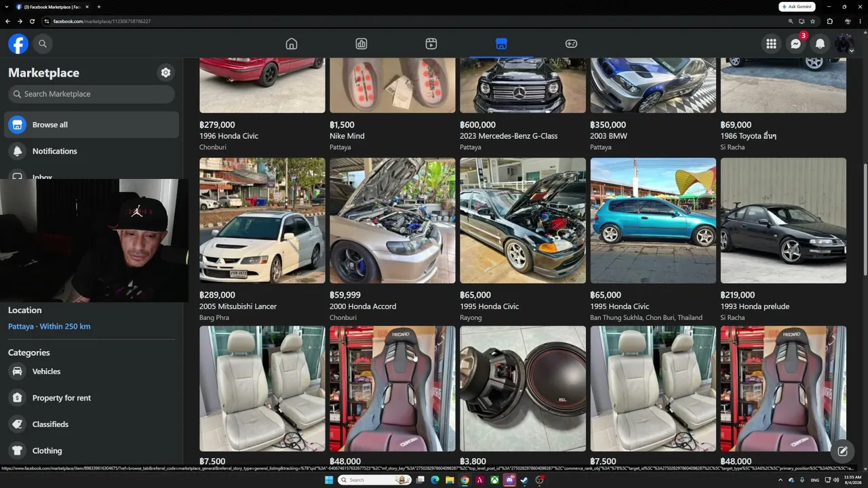Open 2005 Mitsubishi Lancer listing photo

(262, 220)
